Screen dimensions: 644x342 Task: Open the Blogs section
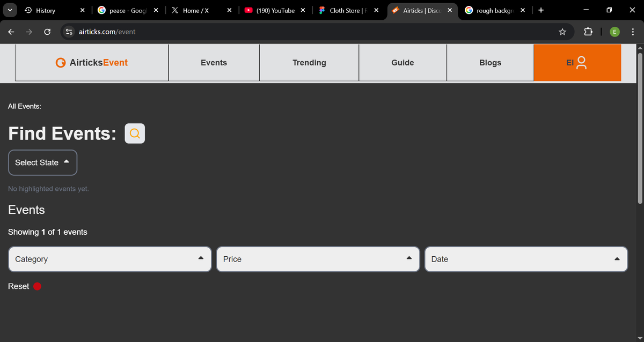490,62
